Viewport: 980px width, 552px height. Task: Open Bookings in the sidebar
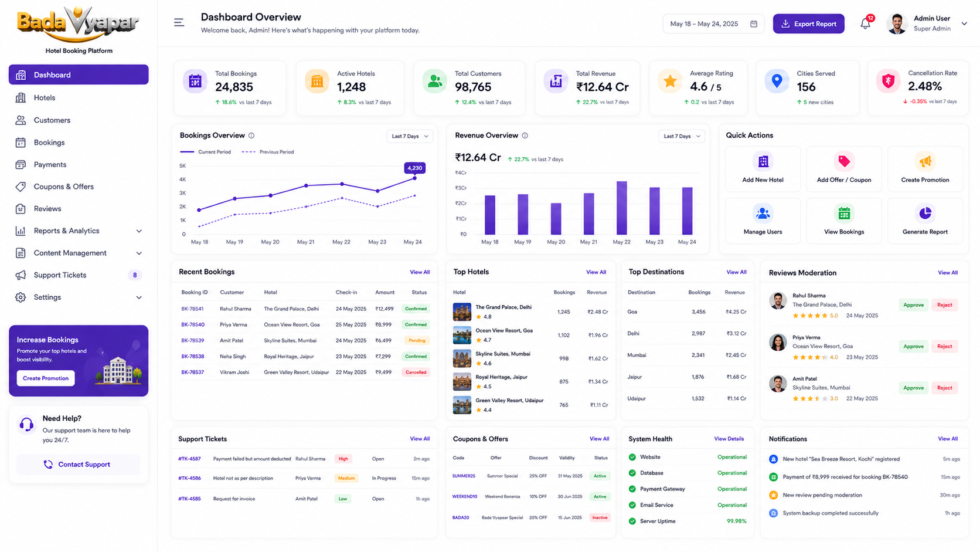click(79, 143)
